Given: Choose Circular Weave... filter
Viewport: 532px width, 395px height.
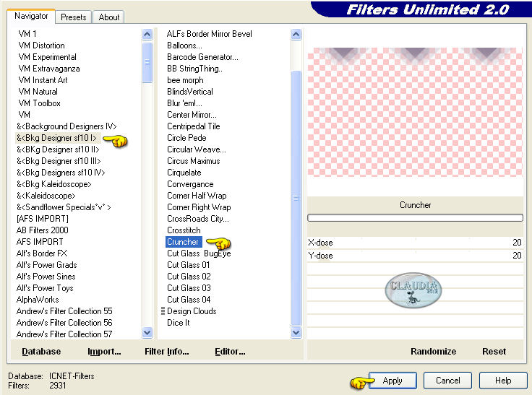Looking at the screenshot, I should pyautogui.click(x=197, y=149).
